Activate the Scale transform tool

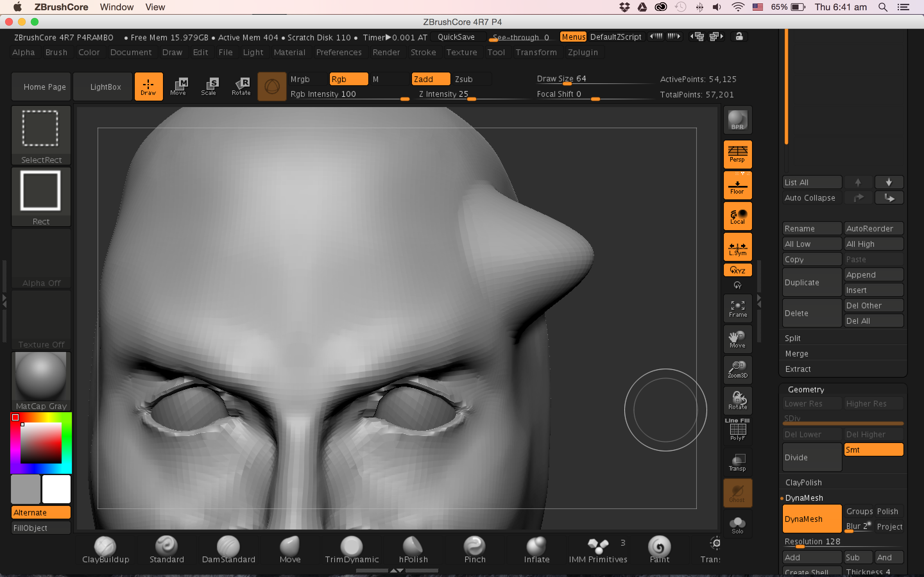coord(209,87)
